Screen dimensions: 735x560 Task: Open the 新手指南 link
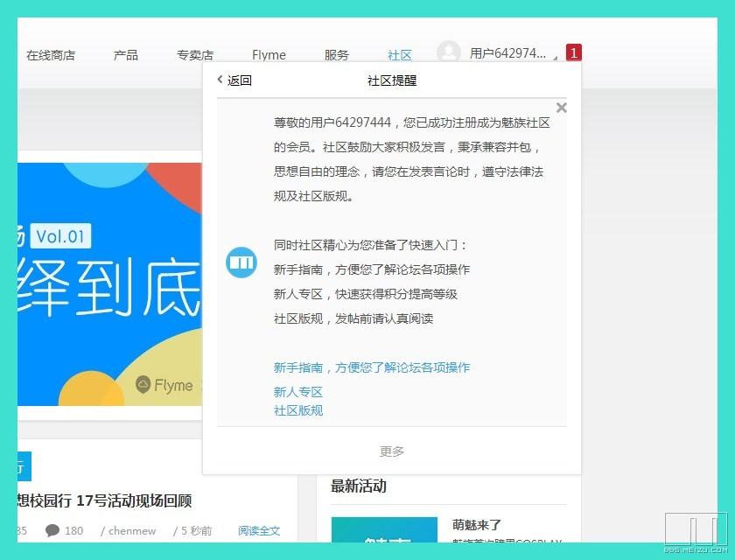pos(372,367)
